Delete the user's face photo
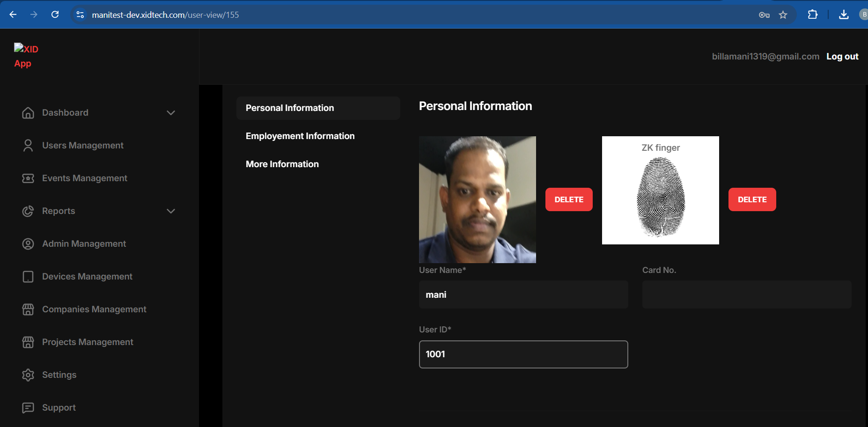The image size is (868, 427). (x=569, y=199)
